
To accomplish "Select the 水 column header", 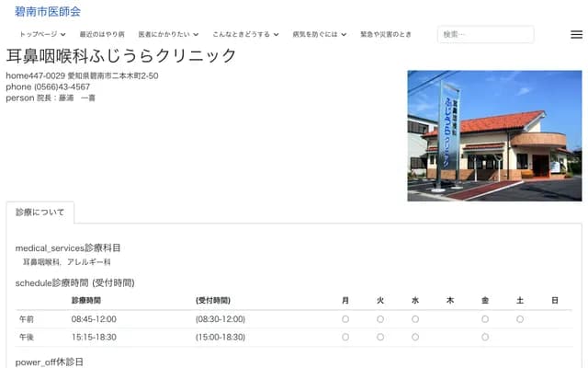I will pyautogui.click(x=415, y=301).
